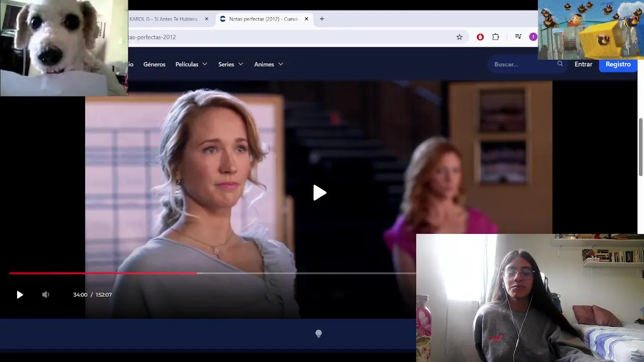The width and height of the screenshot is (644, 362).
Task: Open a new browser tab
Action: 322,19
